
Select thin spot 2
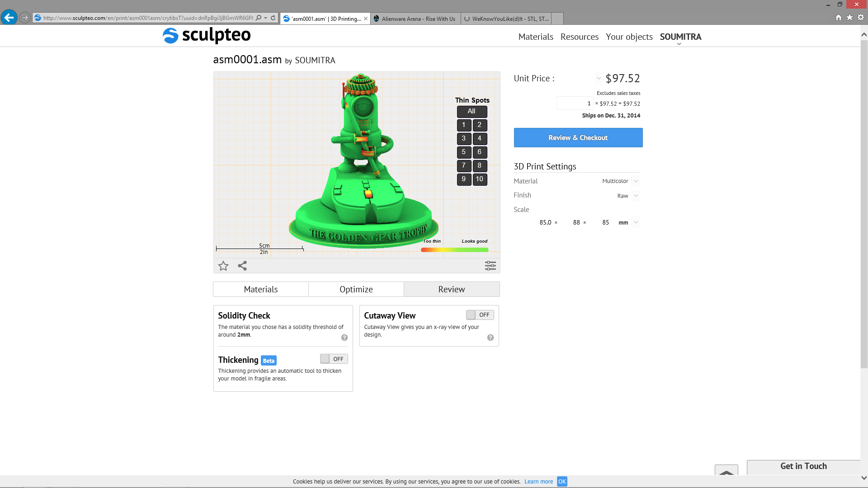(x=480, y=125)
